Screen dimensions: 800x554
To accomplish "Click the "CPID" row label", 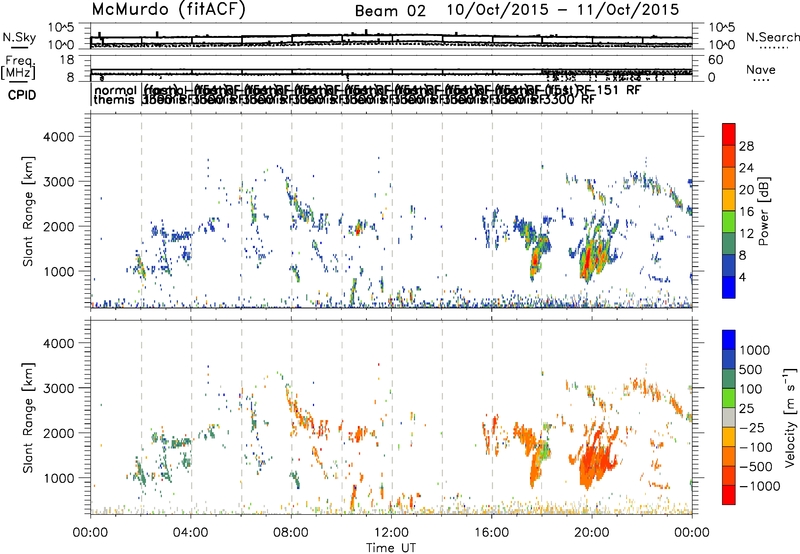I will pyautogui.click(x=22, y=95).
